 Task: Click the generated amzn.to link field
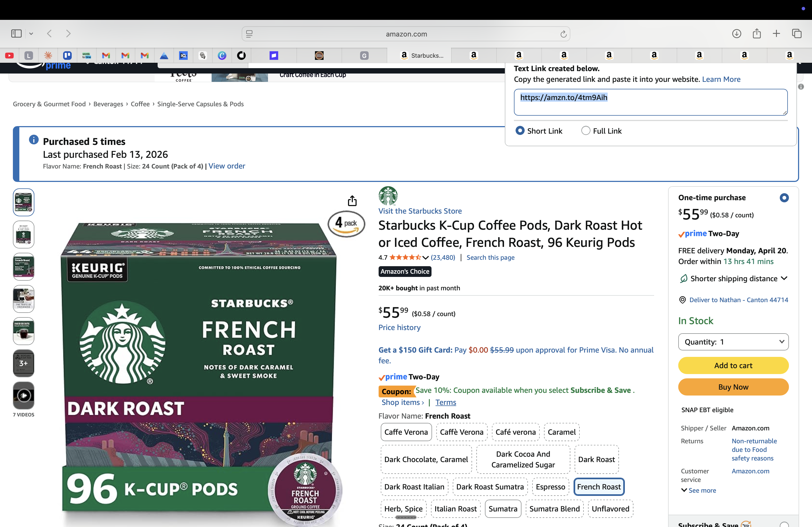pyautogui.click(x=651, y=102)
